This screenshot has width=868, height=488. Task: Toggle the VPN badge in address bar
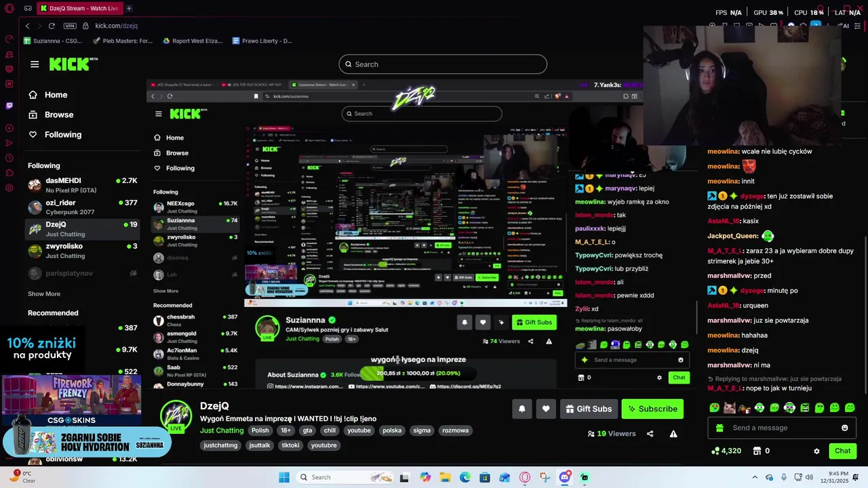(x=70, y=26)
